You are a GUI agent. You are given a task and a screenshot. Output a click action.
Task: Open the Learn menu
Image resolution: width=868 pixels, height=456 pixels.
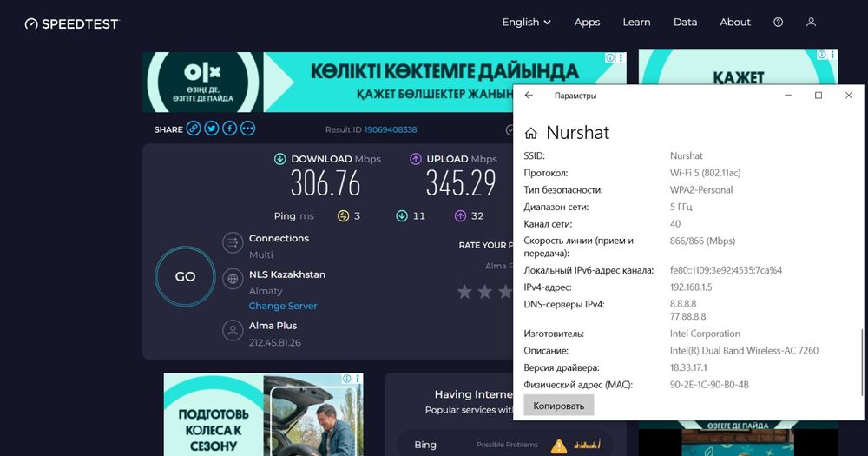point(636,23)
